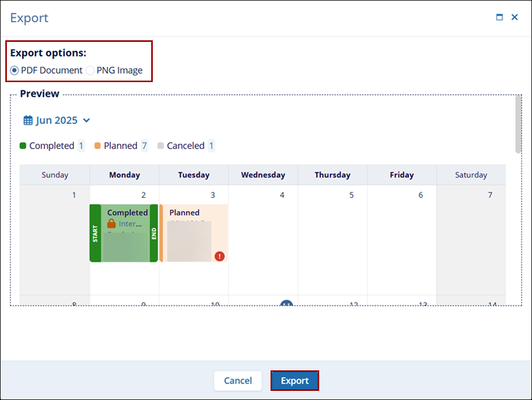Close the Export dialog with X
The width and height of the screenshot is (532, 400).
(x=515, y=17)
